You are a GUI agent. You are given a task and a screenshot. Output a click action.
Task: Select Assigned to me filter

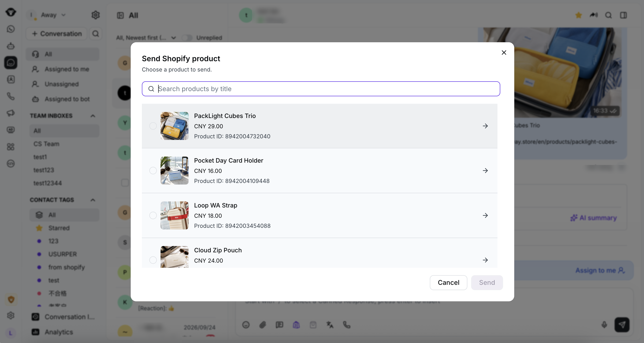pos(63,69)
